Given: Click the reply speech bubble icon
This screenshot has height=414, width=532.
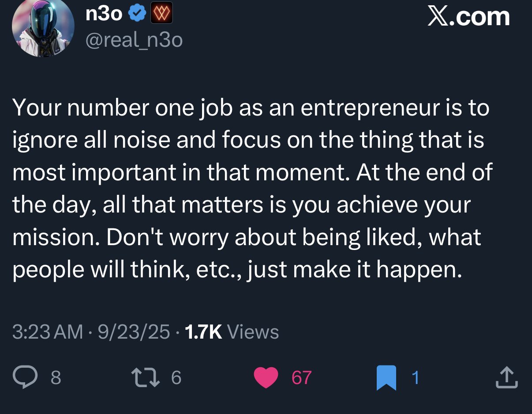Looking at the screenshot, I should 26,378.
